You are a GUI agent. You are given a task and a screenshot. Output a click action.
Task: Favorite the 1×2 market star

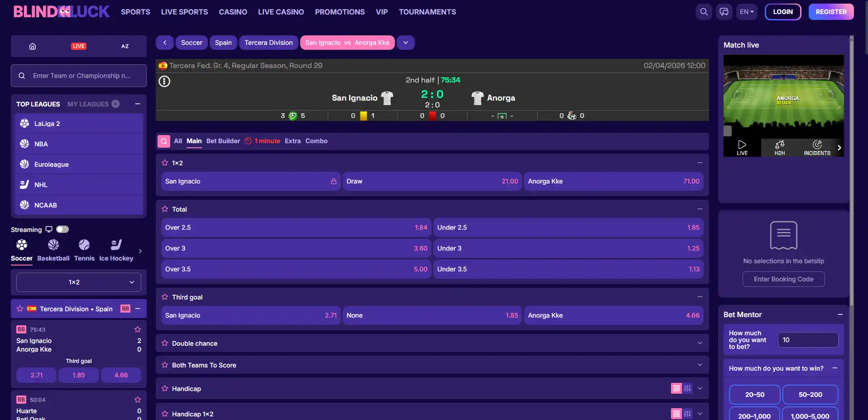pos(165,163)
